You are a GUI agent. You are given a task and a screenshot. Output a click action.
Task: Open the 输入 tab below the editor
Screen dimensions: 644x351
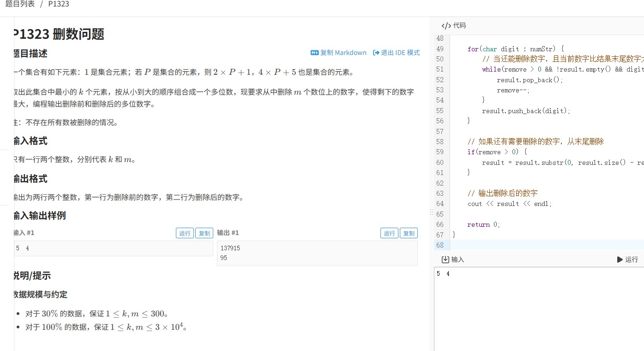tap(452, 260)
